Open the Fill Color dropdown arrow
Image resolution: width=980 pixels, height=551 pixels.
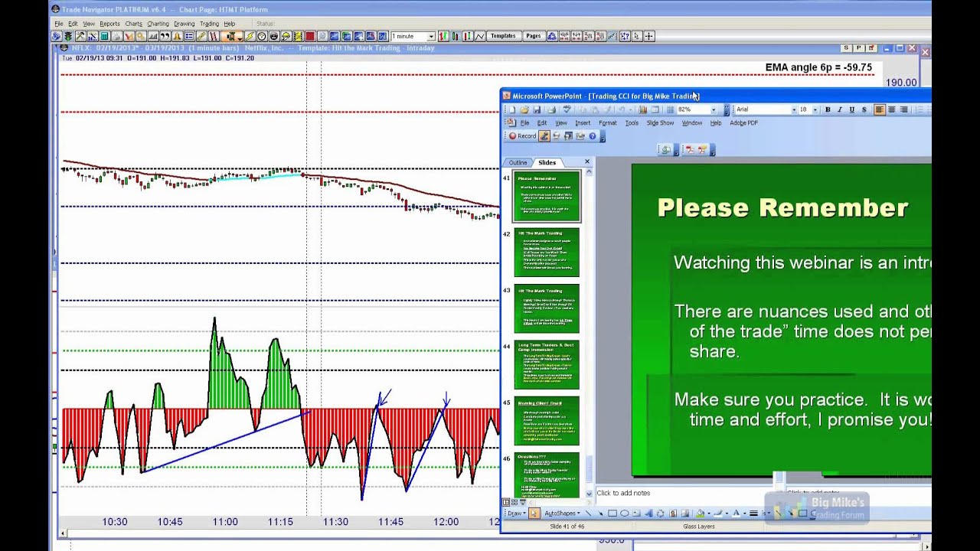tap(709, 514)
